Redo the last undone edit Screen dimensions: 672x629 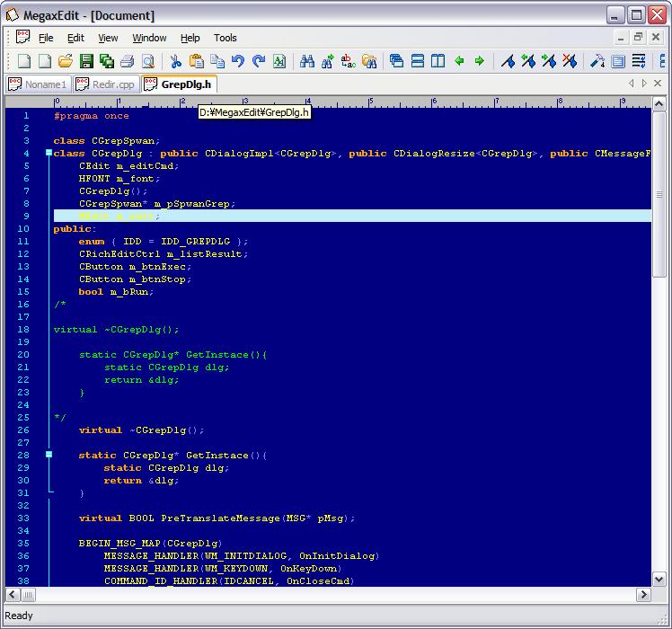tap(259, 61)
